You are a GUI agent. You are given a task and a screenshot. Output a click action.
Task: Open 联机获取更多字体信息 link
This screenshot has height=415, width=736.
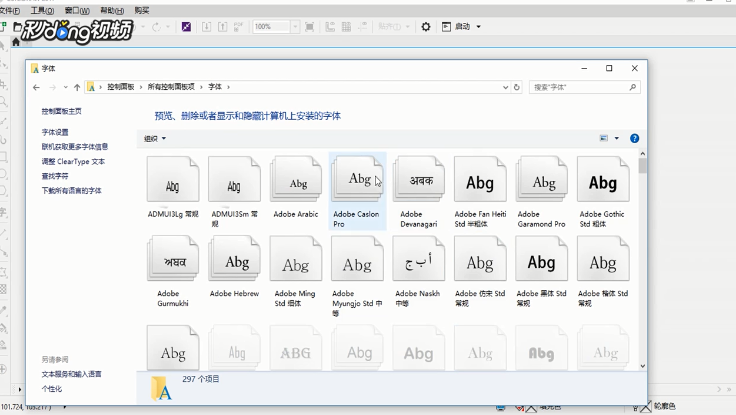75,147
